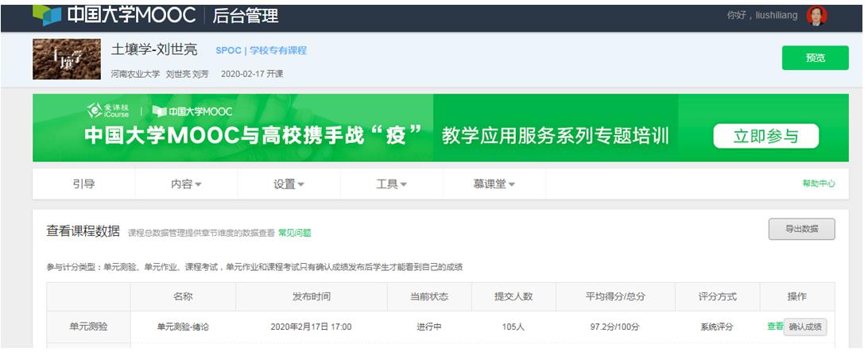868x356 pixels.
Task: Click the 土壤学 course thumbnail image
Action: pyautogui.click(x=64, y=60)
